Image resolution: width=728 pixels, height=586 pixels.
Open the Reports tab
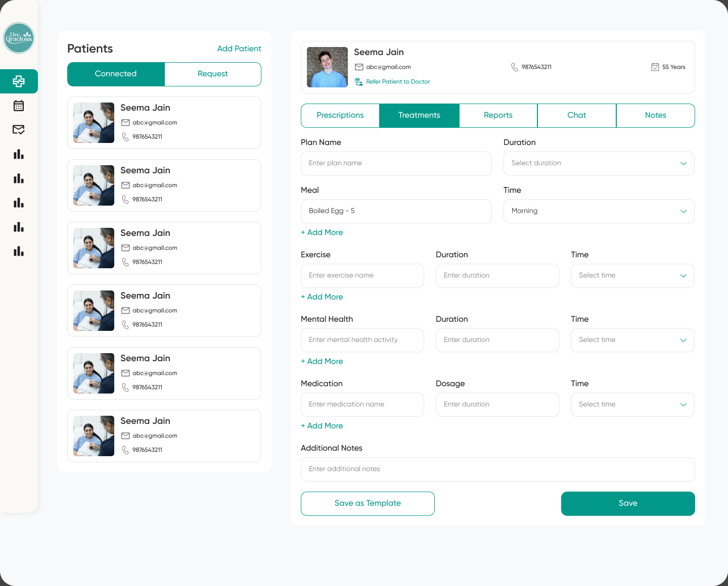point(498,115)
